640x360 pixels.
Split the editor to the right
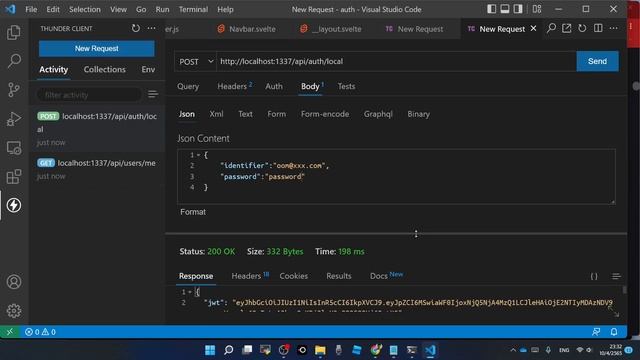click(x=598, y=28)
